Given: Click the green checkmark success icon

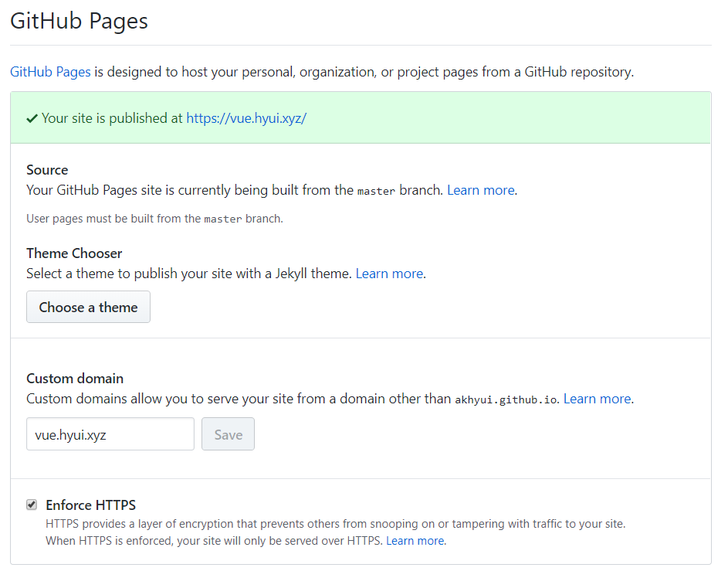Looking at the screenshot, I should (30, 117).
